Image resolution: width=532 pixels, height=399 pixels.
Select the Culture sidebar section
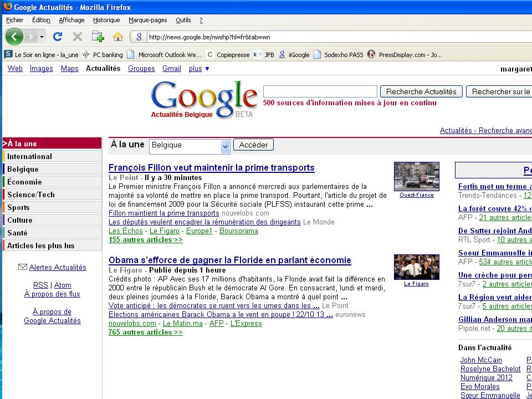click(x=52, y=220)
